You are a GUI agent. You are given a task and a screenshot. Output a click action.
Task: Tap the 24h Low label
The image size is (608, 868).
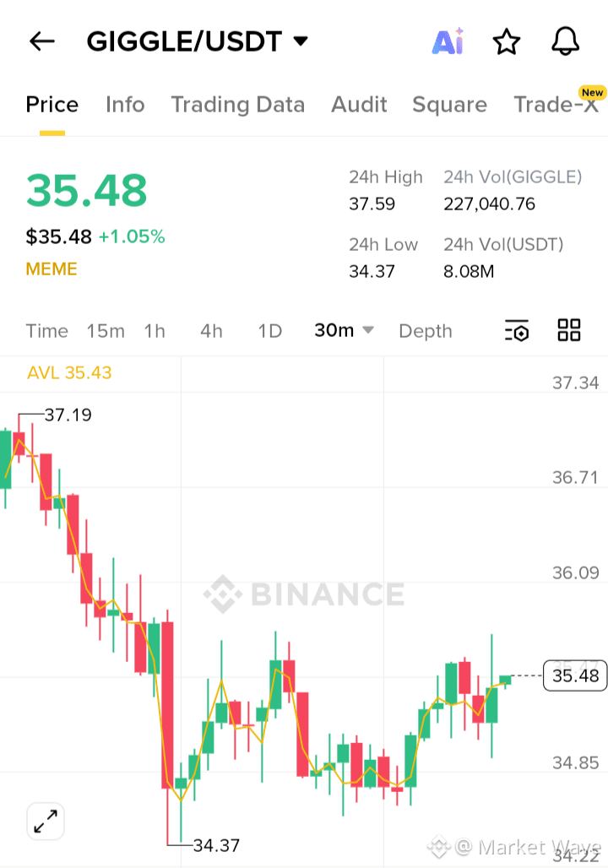tap(383, 245)
